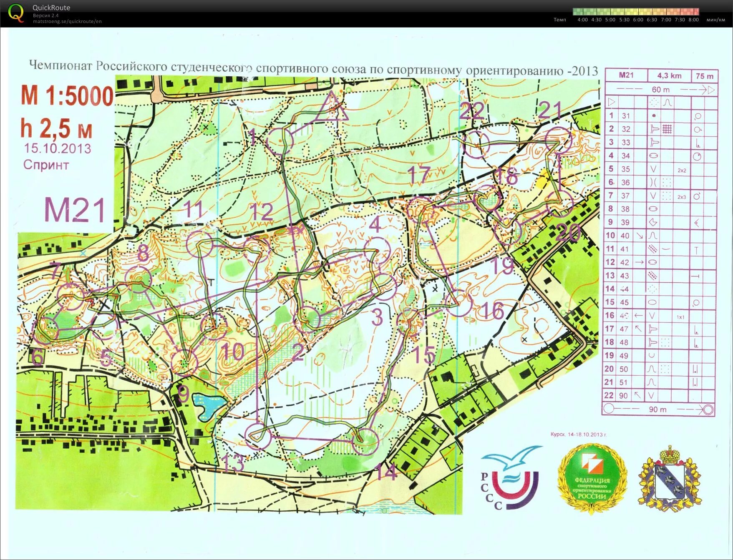Click control circle 20 on the map
The height and width of the screenshot is (560, 733).
(560, 203)
